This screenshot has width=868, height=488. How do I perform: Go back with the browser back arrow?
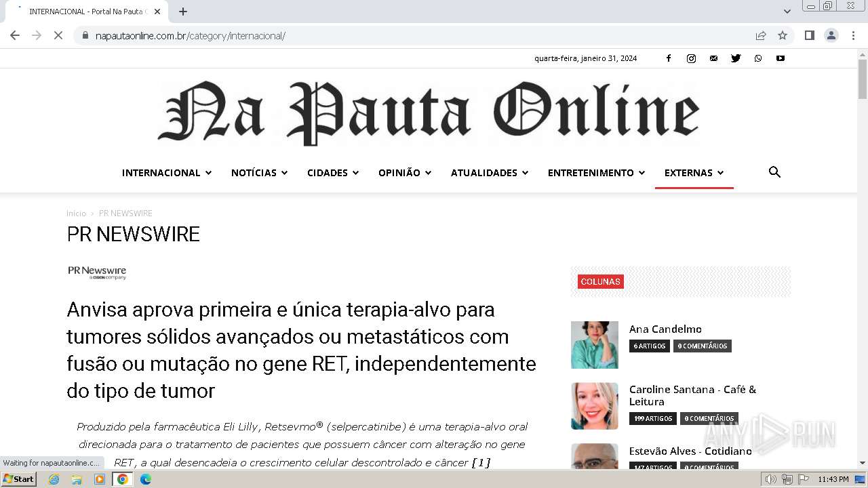15,35
